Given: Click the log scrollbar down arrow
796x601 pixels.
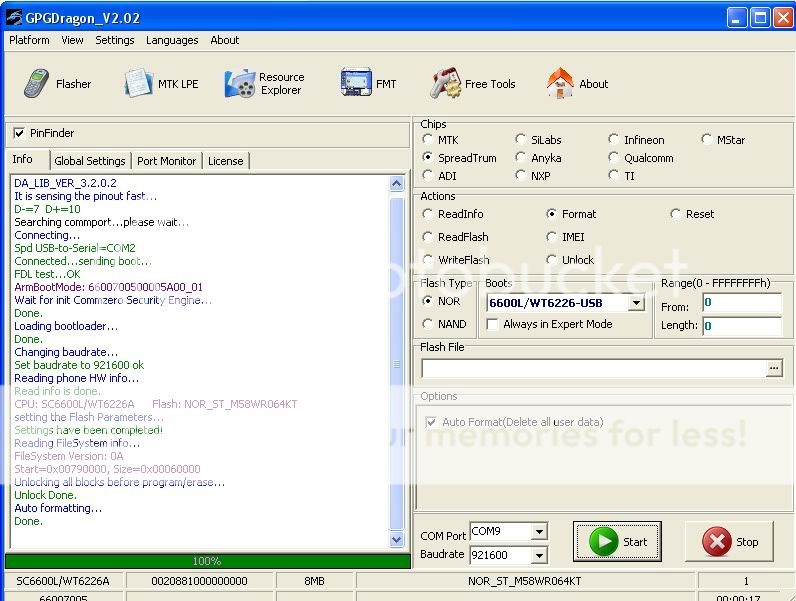Looking at the screenshot, I should pos(396,540).
